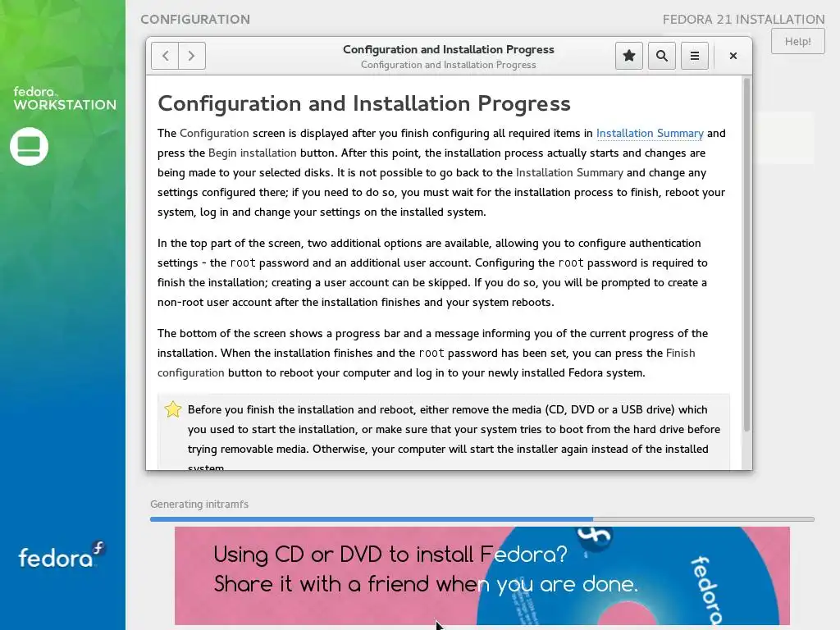Screen dimensions: 840x630
Task: Go forward in help viewer
Action: click(x=192, y=56)
